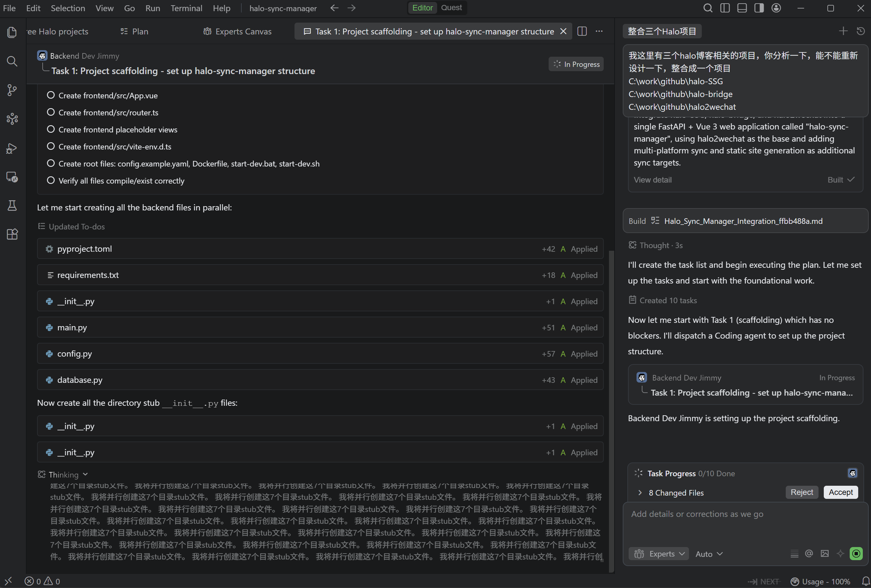The image size is (871, 588).
Task: Split the editor with the split icon
Action: tap(582, 31)
